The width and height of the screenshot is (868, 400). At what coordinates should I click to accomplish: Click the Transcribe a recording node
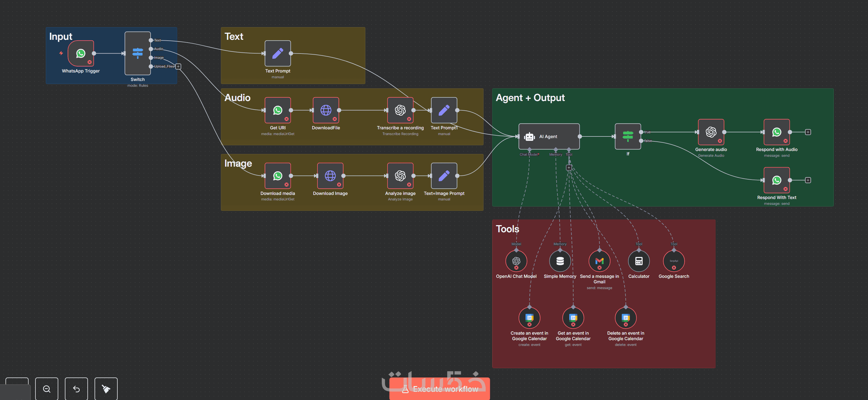[400, 110]
